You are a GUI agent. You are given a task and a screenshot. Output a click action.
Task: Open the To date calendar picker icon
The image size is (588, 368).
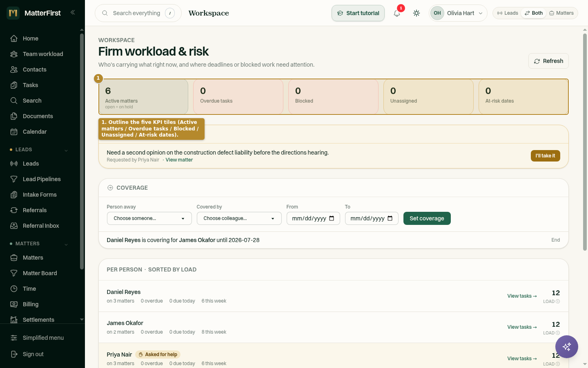click(390, 218)
